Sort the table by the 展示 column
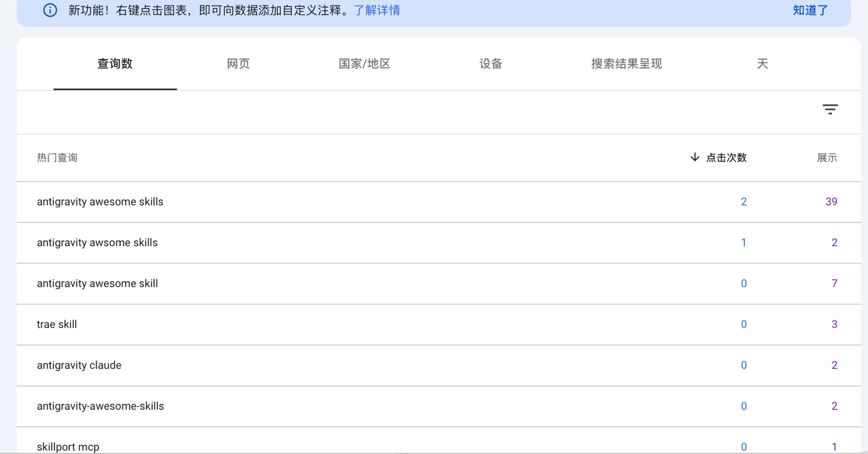 827,158
